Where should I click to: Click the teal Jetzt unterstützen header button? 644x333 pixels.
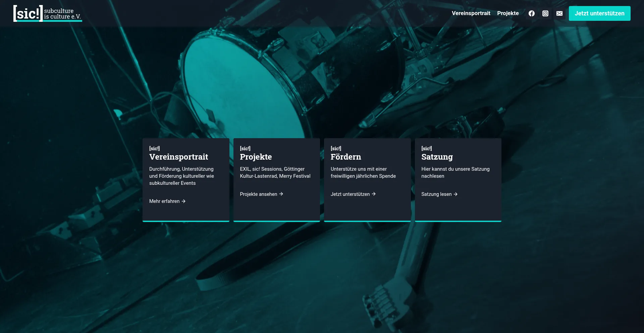pos(600,13)
